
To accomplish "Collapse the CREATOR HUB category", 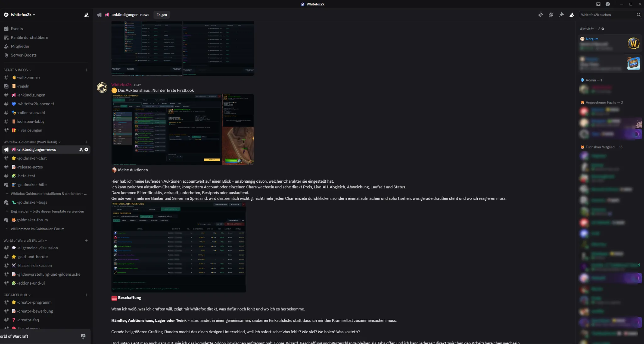I will (x=17, y=295).
